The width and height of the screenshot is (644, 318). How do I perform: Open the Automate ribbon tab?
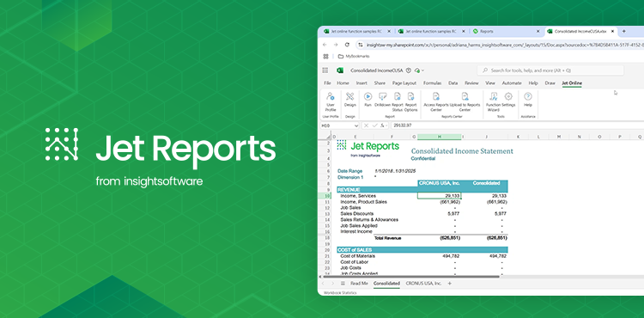point(512,83)
